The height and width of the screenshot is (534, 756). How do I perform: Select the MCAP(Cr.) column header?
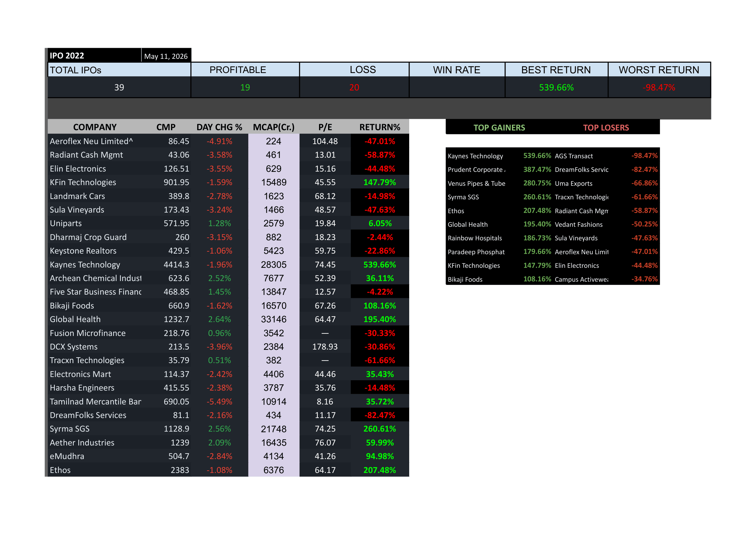(x=274, y=127)
